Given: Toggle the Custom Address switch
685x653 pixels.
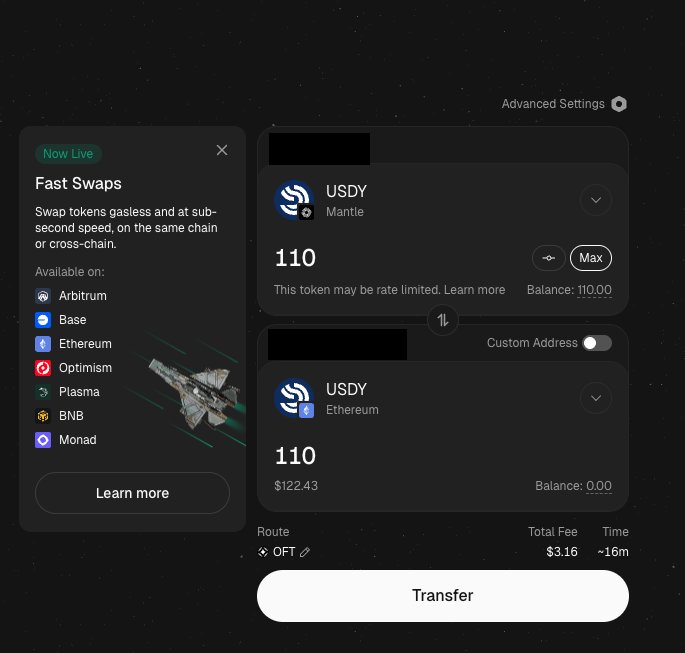Looking at the screenshot, I should [x=597, y=343].
